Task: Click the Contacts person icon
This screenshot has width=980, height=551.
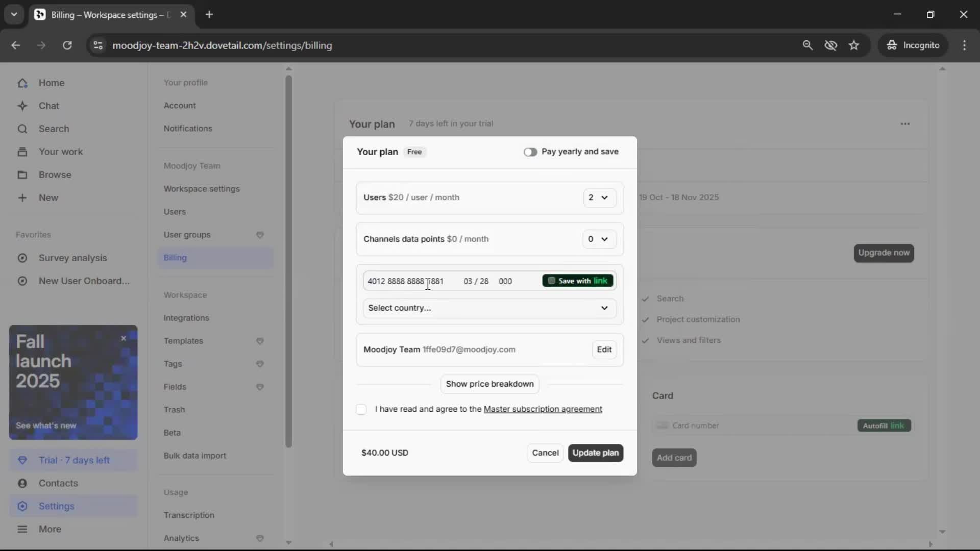Action: point(22,483)
